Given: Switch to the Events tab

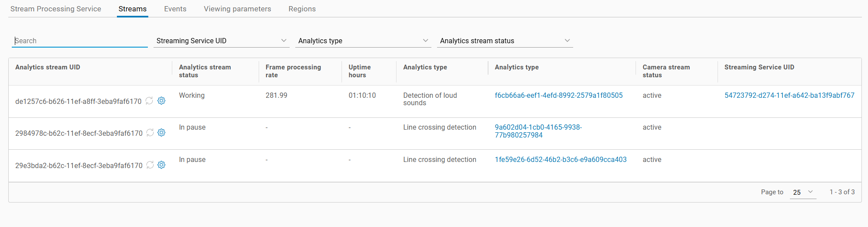Looking at the screenshot, I should [175, 9].
